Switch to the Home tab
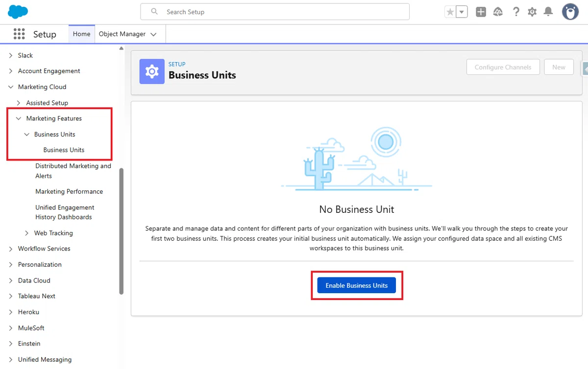 81,34
